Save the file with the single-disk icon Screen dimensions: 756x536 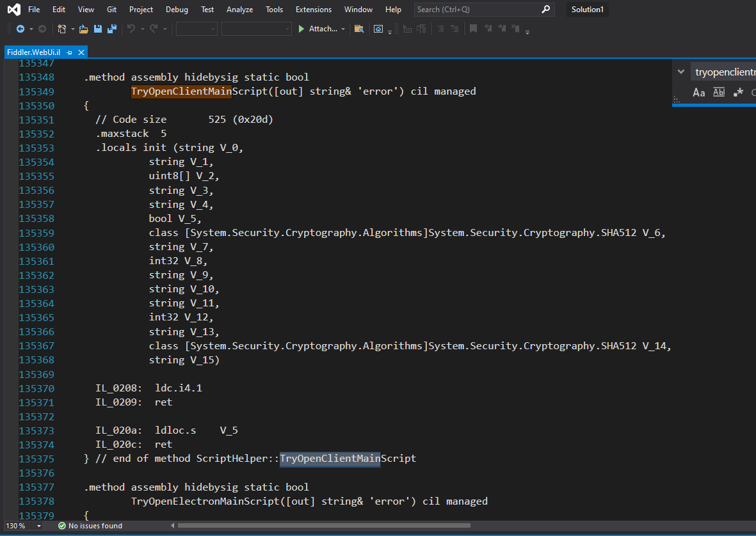tap(98, 29)
